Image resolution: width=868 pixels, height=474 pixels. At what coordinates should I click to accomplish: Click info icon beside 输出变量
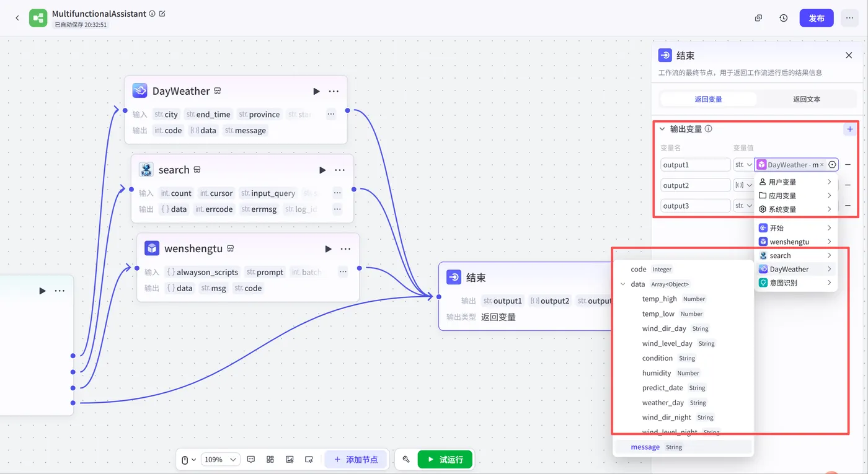(x=709, y=129)
